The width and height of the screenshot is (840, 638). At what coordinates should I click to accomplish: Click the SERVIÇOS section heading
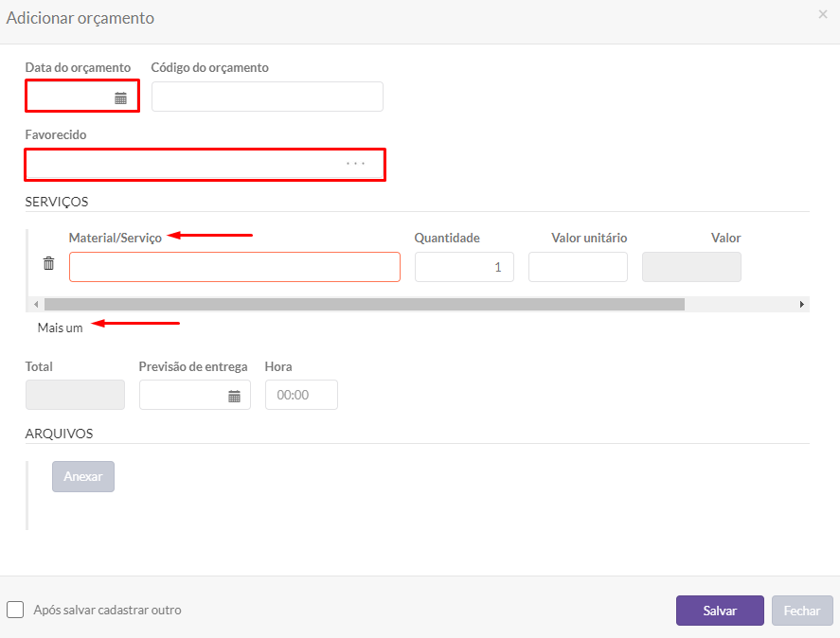pos(57,202)
